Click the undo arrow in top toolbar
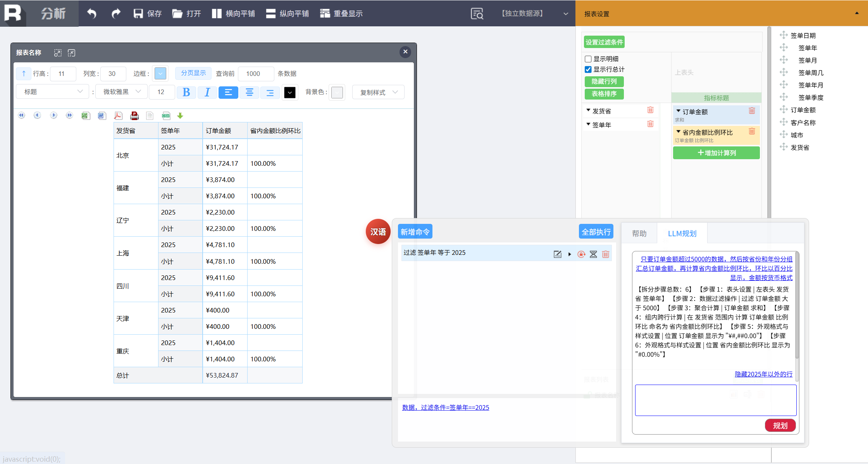 pos(91,14)
